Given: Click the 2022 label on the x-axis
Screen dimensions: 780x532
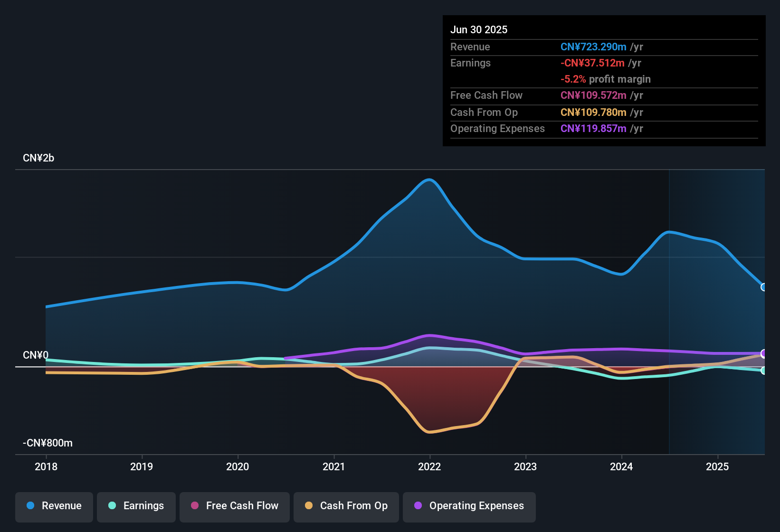Looking at the screenshot, I should (x=429, y=467).
